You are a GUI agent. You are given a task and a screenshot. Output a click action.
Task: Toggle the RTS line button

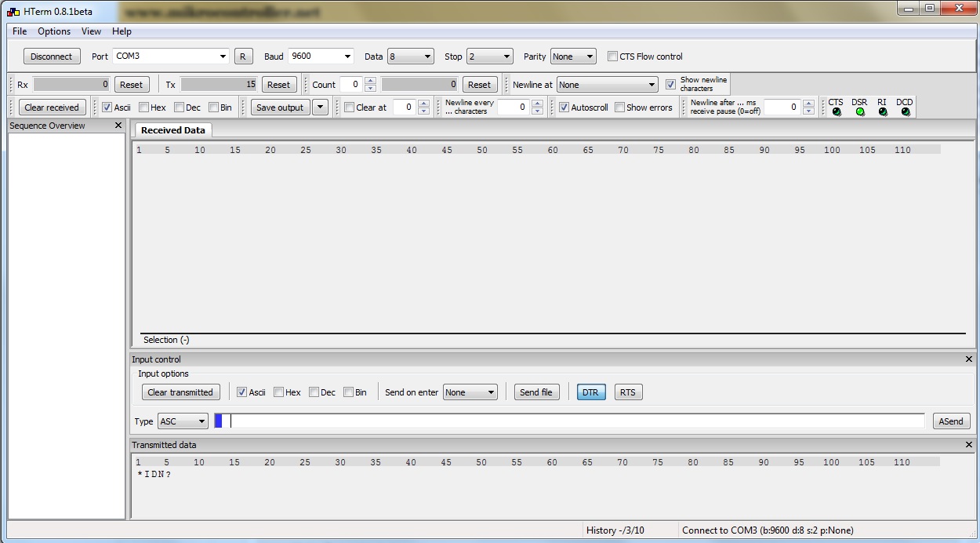[x=628, y=392]
